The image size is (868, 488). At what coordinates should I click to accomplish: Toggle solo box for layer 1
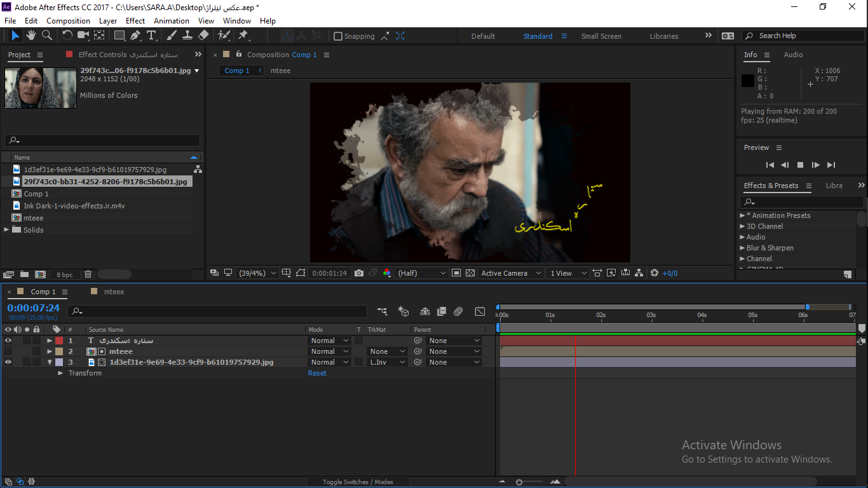point(27,341)
